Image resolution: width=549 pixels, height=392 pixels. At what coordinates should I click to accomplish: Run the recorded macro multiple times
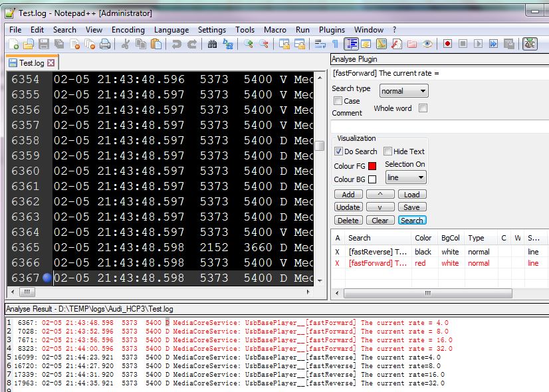click(493, 44)
